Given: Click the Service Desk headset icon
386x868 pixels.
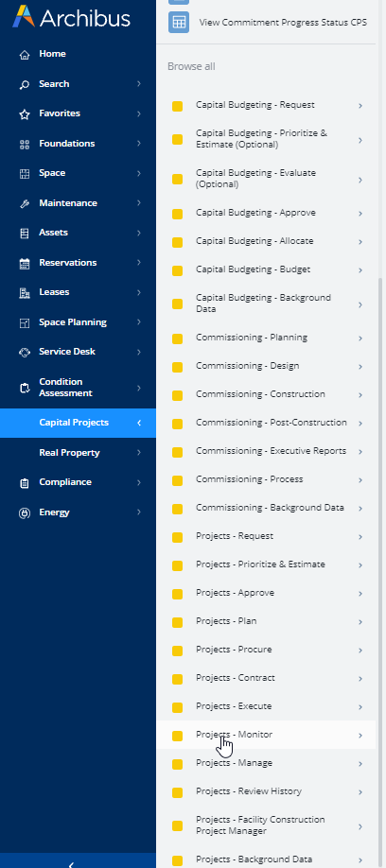Looking at the screenshot, I should click(x=24, y=352).
